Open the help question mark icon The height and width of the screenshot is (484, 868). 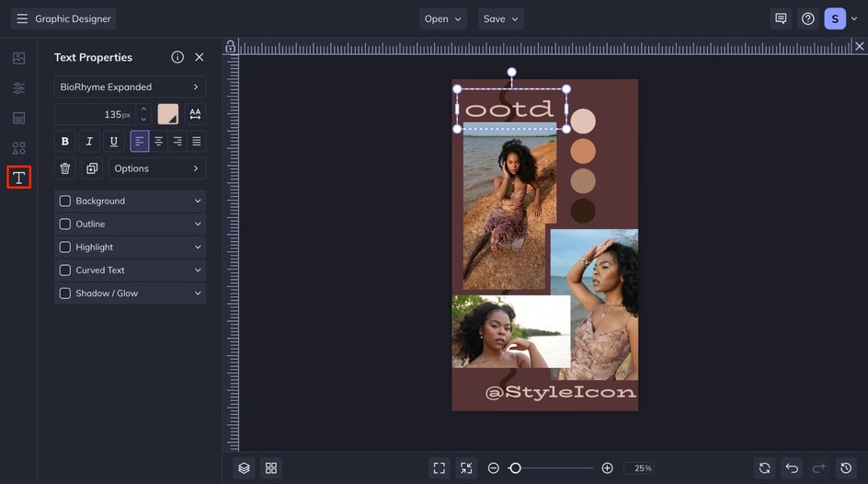pyautogui.click(x=808, y=18)
